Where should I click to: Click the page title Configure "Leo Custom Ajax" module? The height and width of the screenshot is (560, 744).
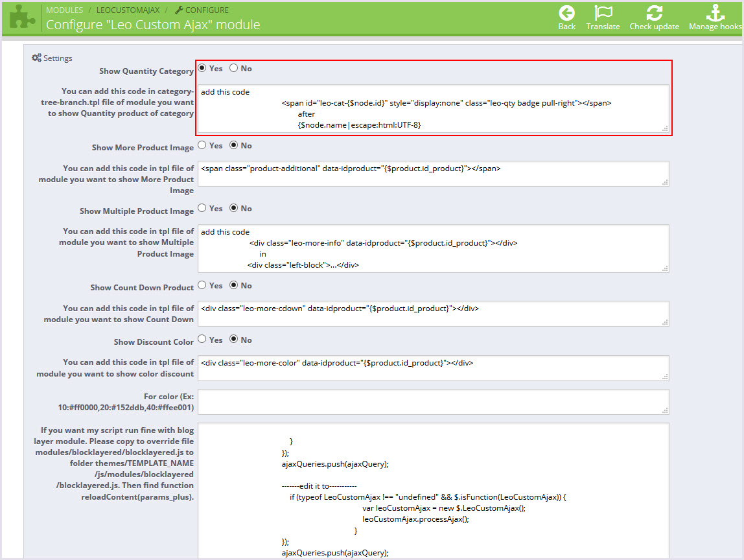153,25
